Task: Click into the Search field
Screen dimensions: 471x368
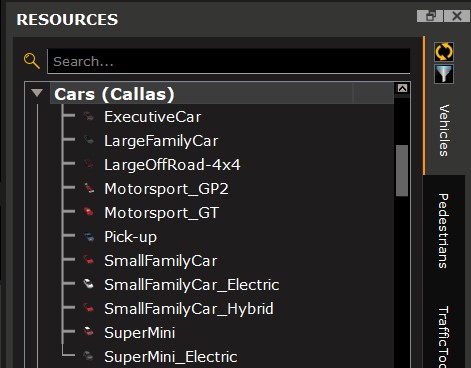Action: (x=229, y=61)
